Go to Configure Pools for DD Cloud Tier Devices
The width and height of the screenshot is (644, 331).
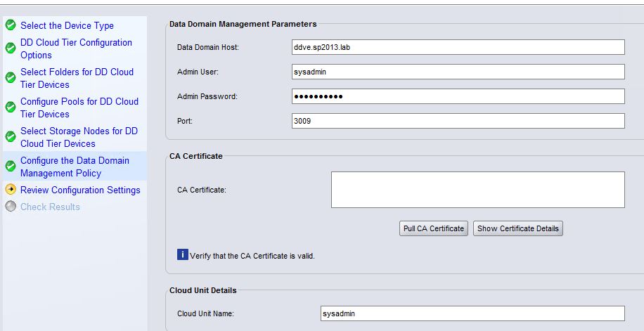pyautogui.click(x=79, y=108)
